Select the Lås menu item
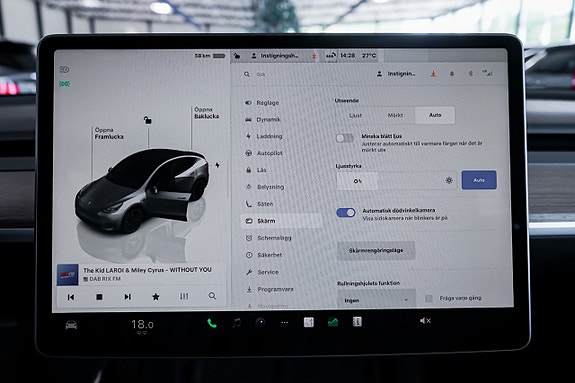This screenshot has width=575, height=383. (x=256, y=170)
